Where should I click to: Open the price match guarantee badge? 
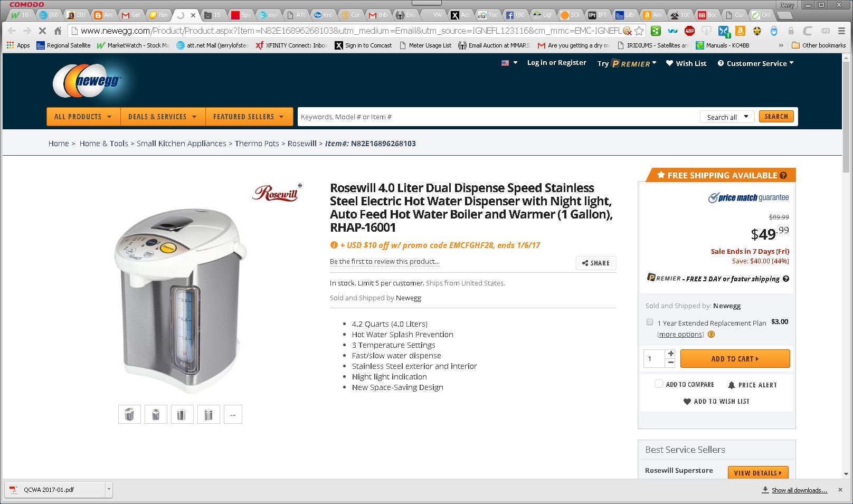point(748,197)
